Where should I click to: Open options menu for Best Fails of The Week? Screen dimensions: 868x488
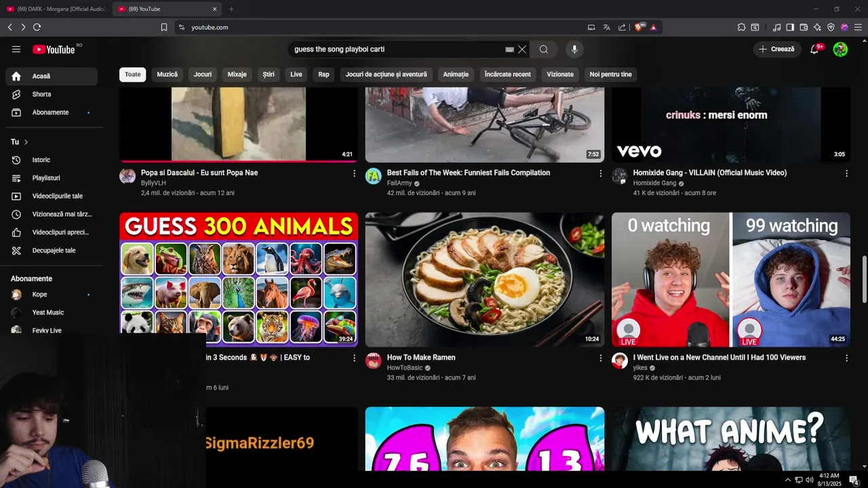[x=600, y=174]
